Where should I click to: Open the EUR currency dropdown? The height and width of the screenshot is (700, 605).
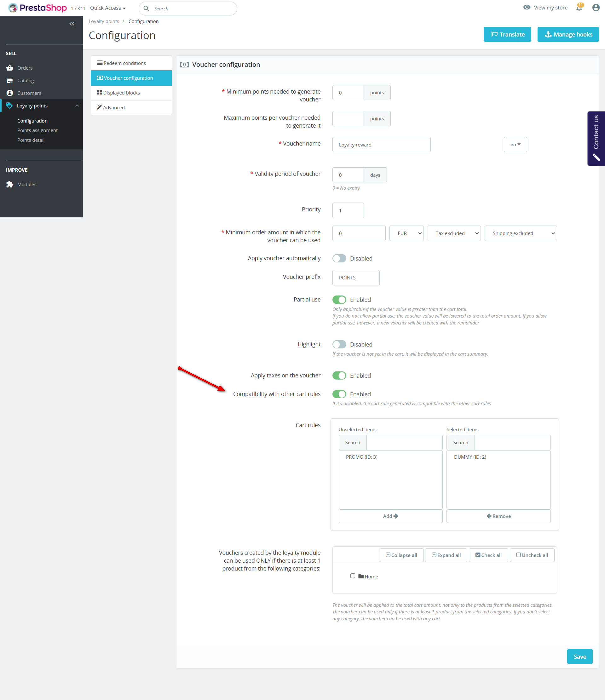pos(406,233)
